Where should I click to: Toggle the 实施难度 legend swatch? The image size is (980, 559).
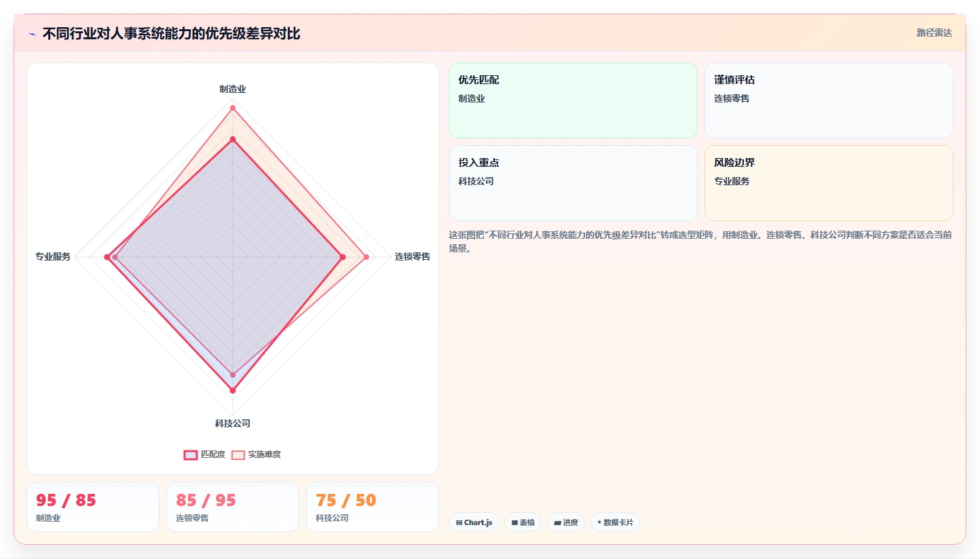238,455
